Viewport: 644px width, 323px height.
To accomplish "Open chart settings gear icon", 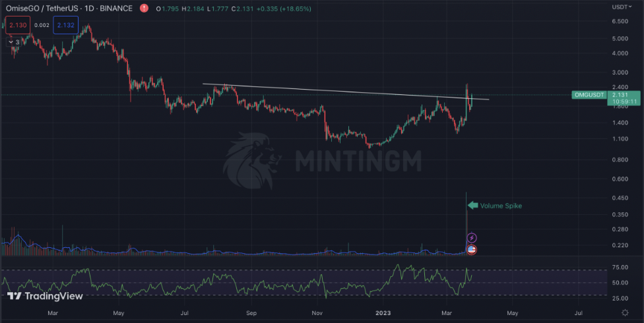I will 625,312.
